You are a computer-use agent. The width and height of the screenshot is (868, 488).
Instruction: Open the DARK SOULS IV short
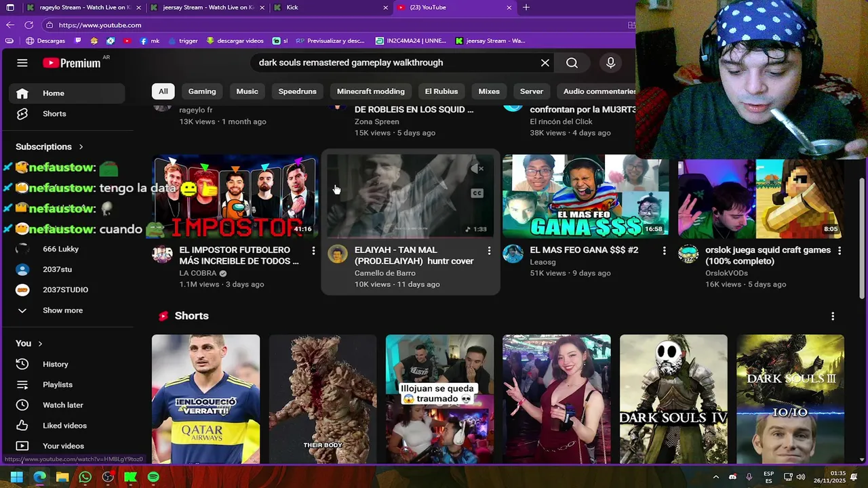coord(673,399)
